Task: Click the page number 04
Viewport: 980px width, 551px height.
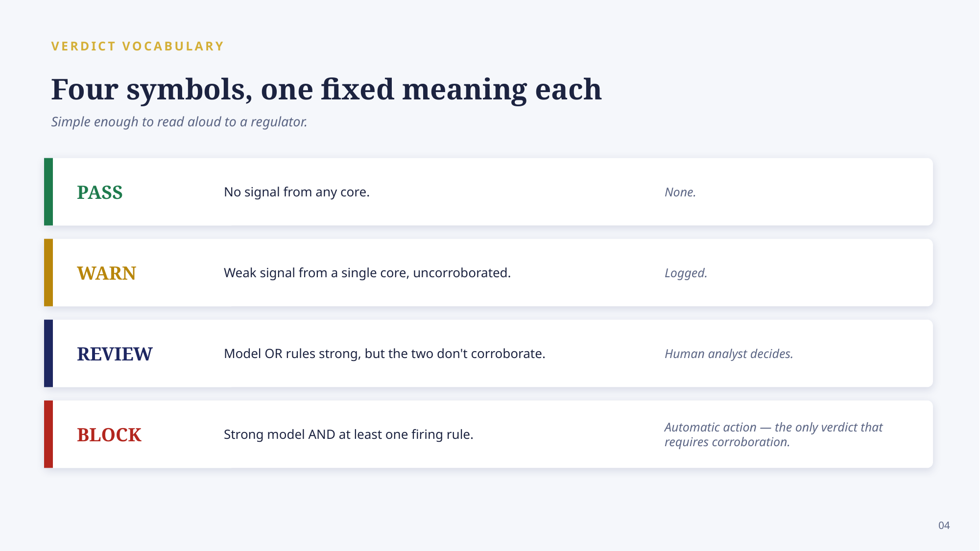Action: pyautogui.click(x=944, y=526)
